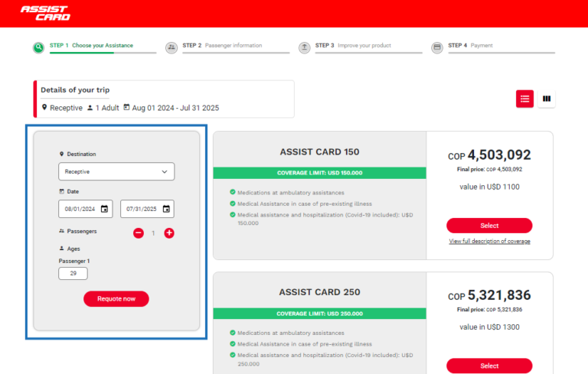
Task: Click the start date field 08/01/2024
Action: coord(86,209)
